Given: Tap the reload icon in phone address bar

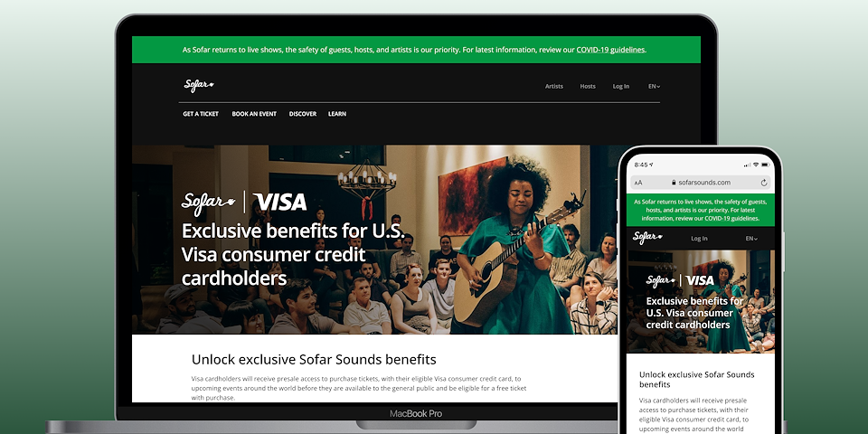Looking at the screenshot, I should pyautogui.click(x=764, y=183).
